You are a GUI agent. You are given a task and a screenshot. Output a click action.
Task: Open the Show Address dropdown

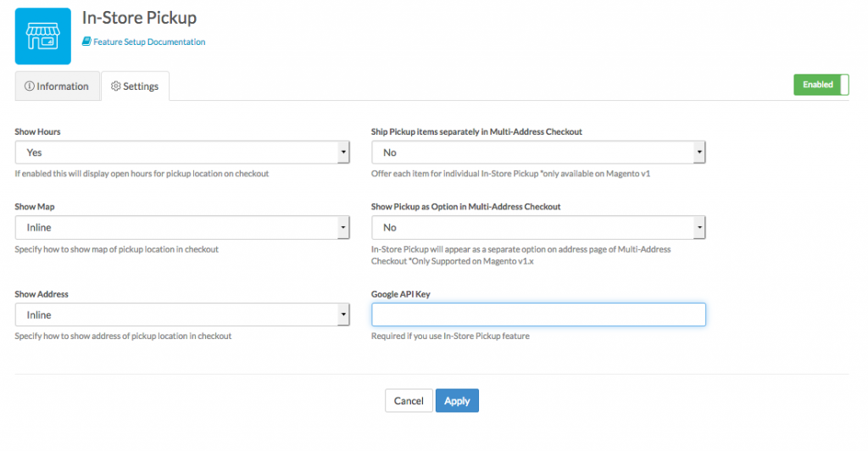point(182,315)
